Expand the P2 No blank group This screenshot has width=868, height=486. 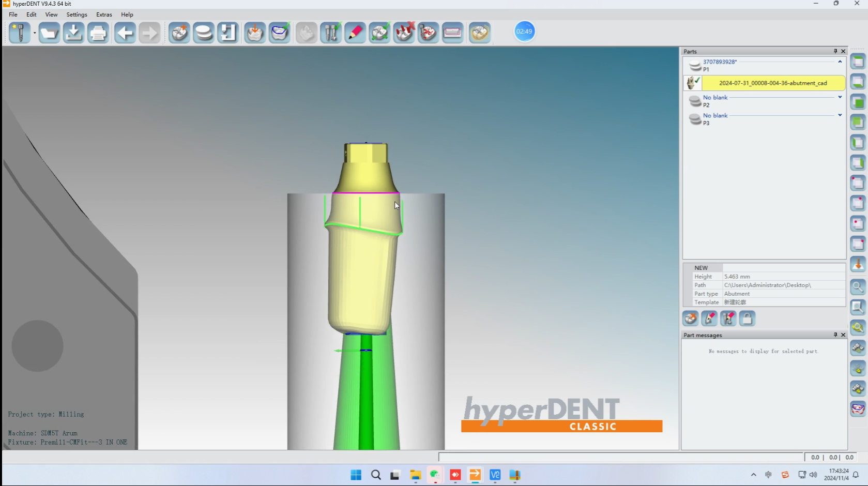click(840, 97)
